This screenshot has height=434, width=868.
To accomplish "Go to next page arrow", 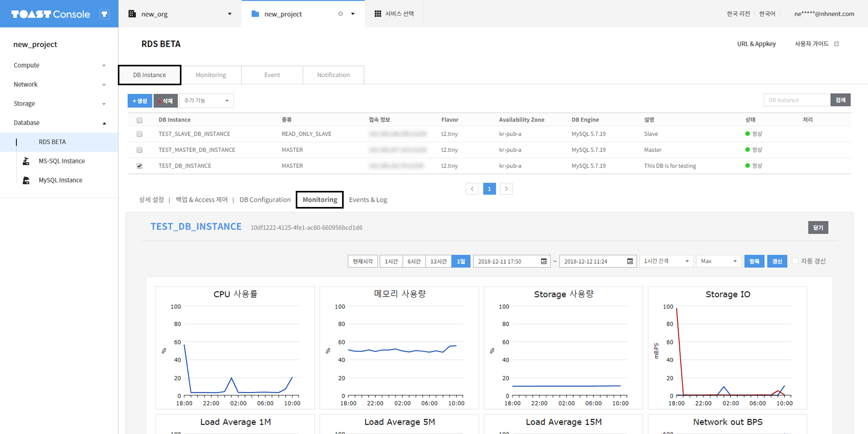I will coord(506,189).
